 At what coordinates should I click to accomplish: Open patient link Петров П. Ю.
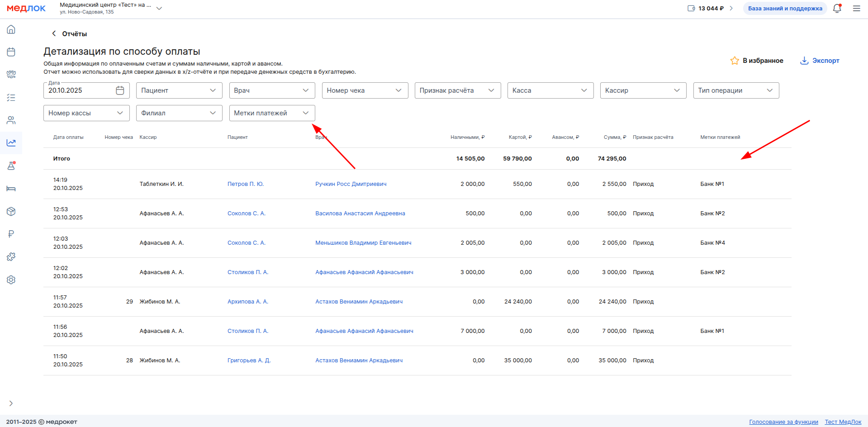tap(246, 184)
